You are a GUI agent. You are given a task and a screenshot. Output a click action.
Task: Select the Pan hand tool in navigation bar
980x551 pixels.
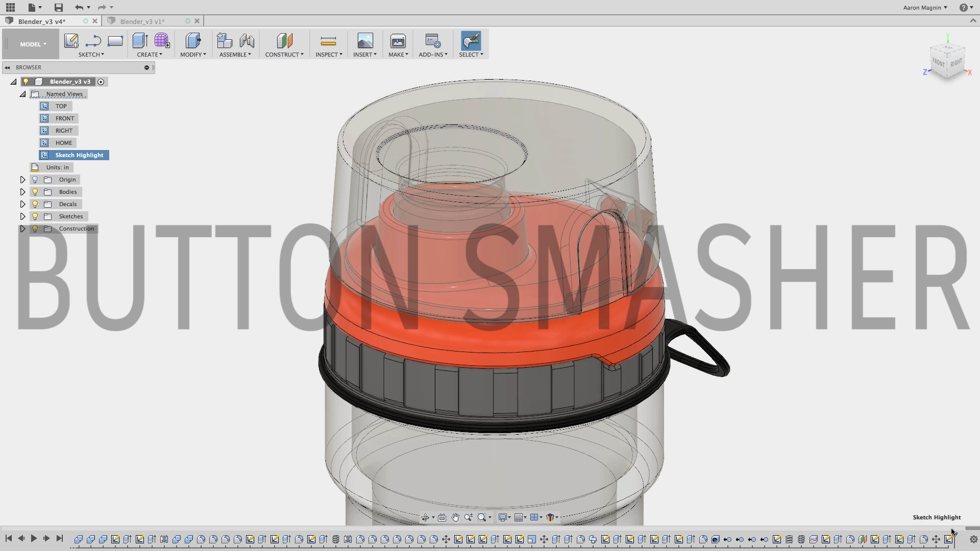[455, 517]
